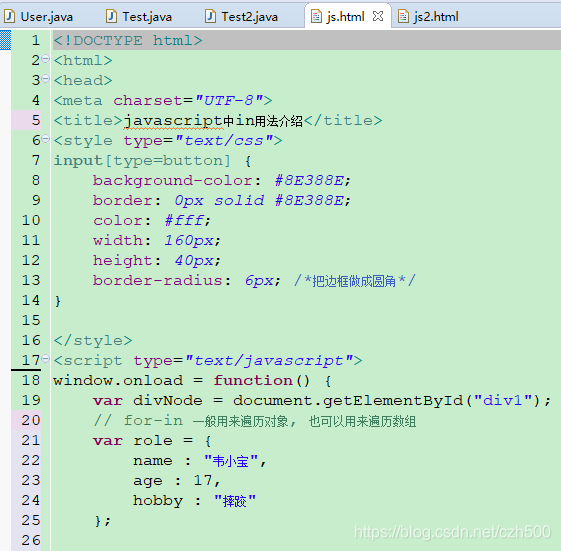This screenshot has height=551, width=561.
Task: Collapse the script block fold on line 17
Action: [45, 358]
